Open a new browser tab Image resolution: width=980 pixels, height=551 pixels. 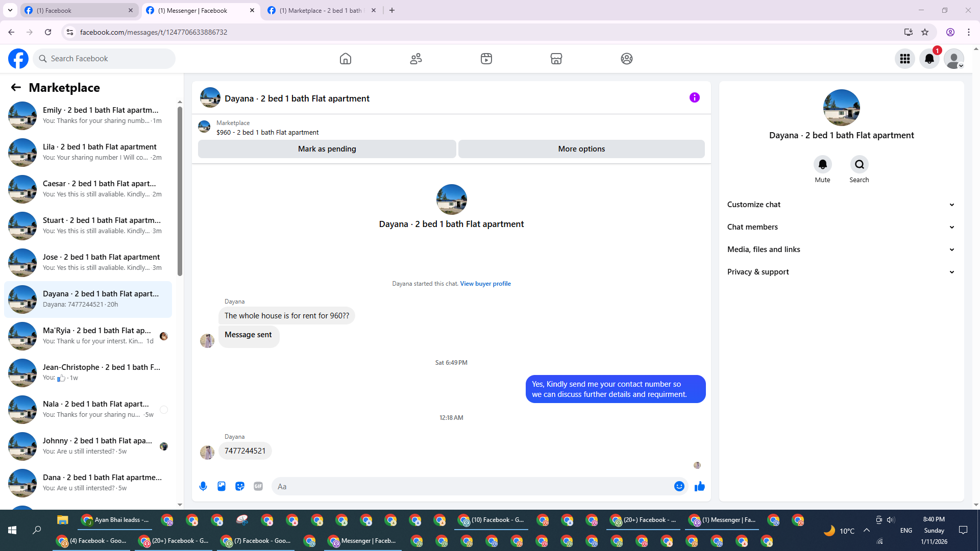[392, 10]
